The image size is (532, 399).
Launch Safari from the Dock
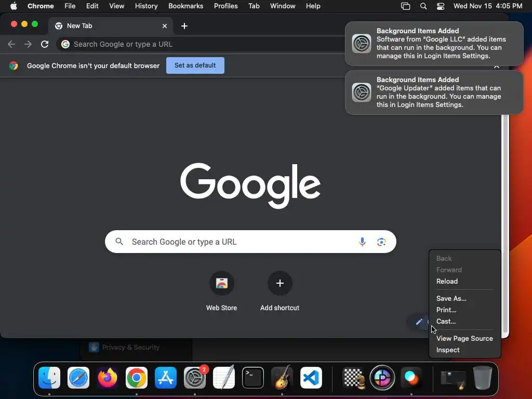[x=78, y=377]
